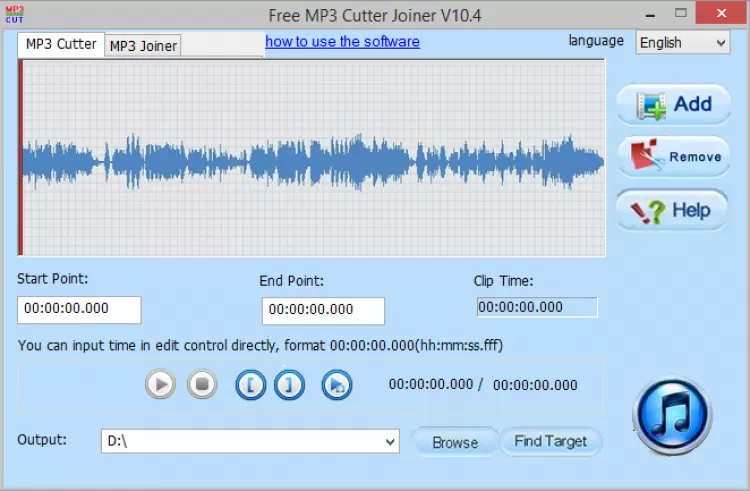Open 'how to use the software' link

pyautogui.click(x=342, y=42)
